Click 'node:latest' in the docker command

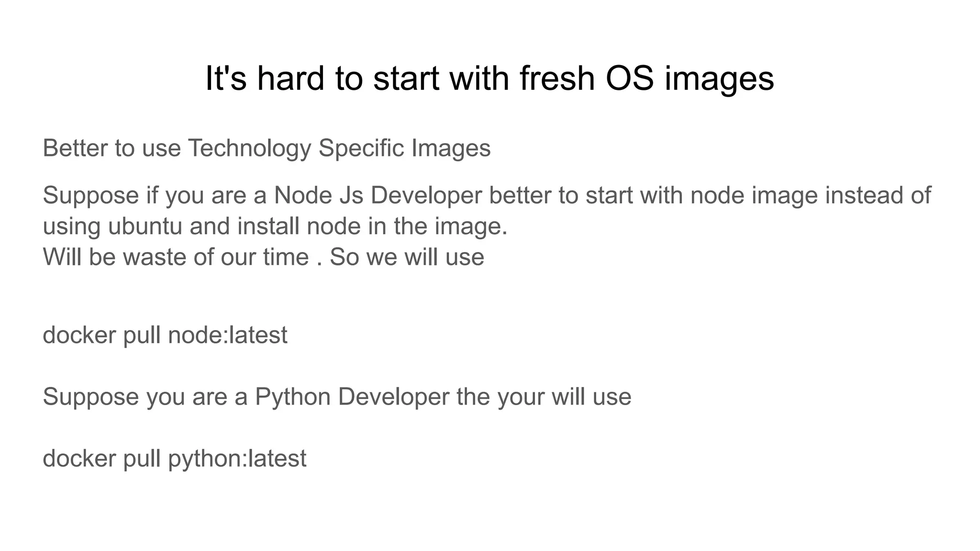tap(228, 335)
